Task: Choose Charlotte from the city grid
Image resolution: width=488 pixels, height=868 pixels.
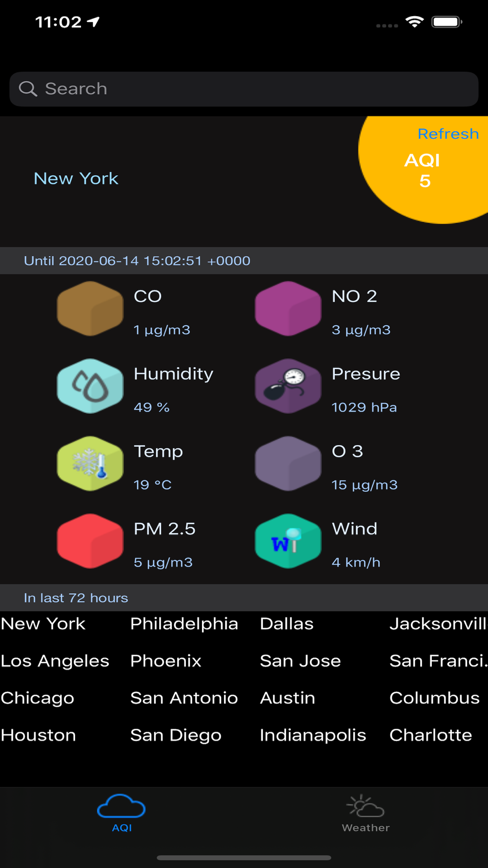Action: point(431,735)
